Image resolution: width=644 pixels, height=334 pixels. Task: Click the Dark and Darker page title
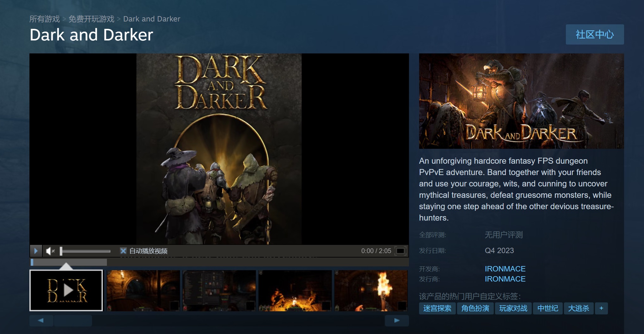click(x=91, y=35)
